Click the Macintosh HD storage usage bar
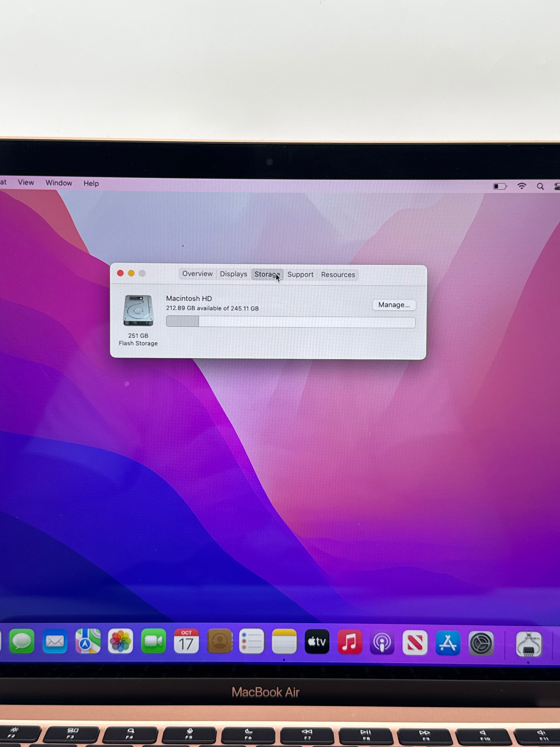The width and height of the screenshot is (560, 747). [x=290, y=322]
